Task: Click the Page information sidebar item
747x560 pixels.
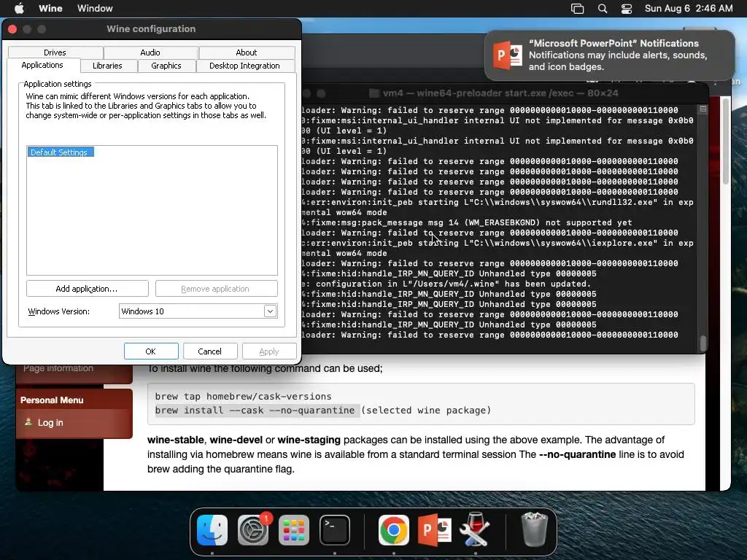Action: pyautogui.click(x=58, y=368)
